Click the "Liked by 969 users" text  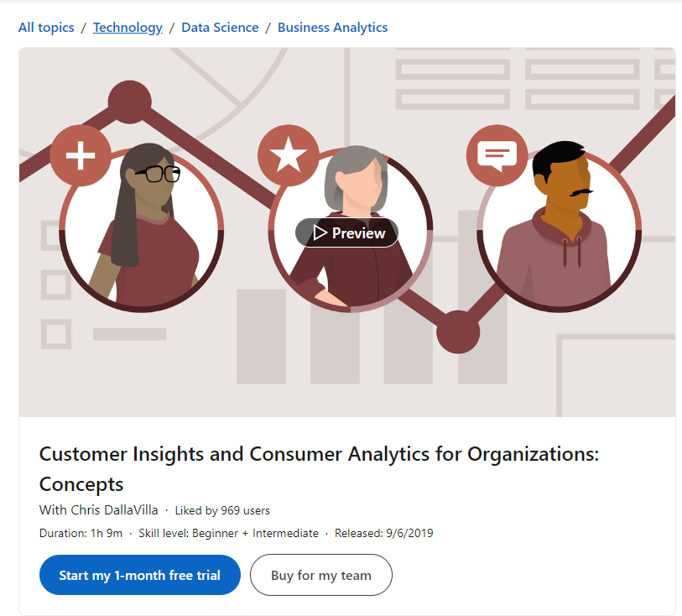click(223, 509)
